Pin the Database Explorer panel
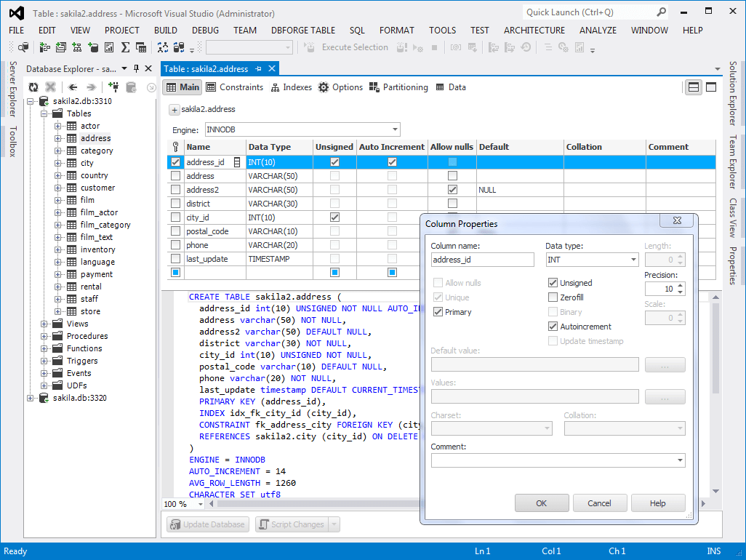 [x=137, y=68]
